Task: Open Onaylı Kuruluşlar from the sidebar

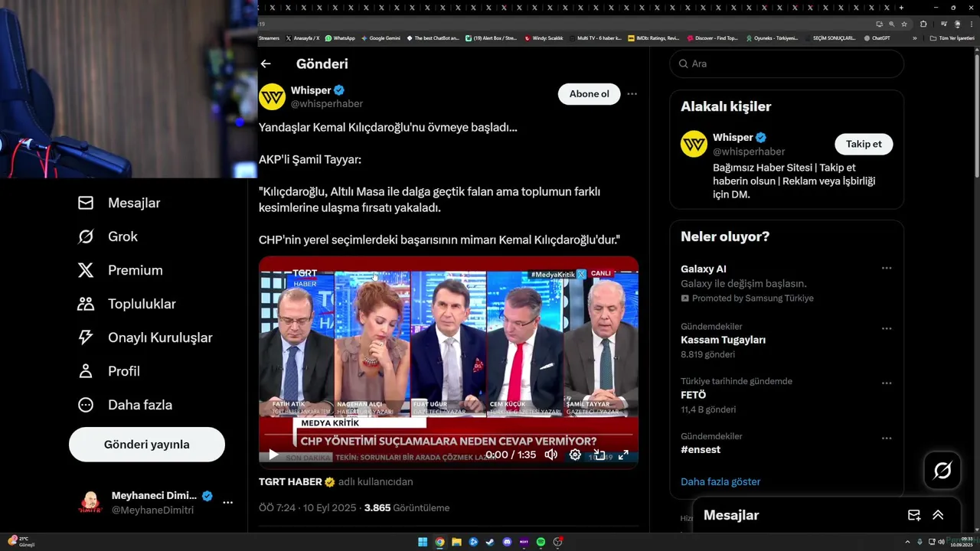Action: coord(145,337)
